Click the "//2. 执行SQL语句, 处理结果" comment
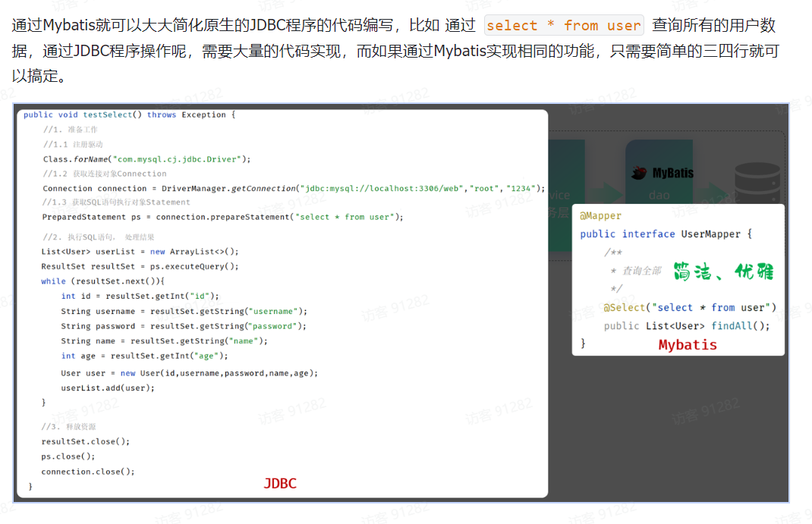The height and width of the screenshot is (524, 812). (98, 237)
